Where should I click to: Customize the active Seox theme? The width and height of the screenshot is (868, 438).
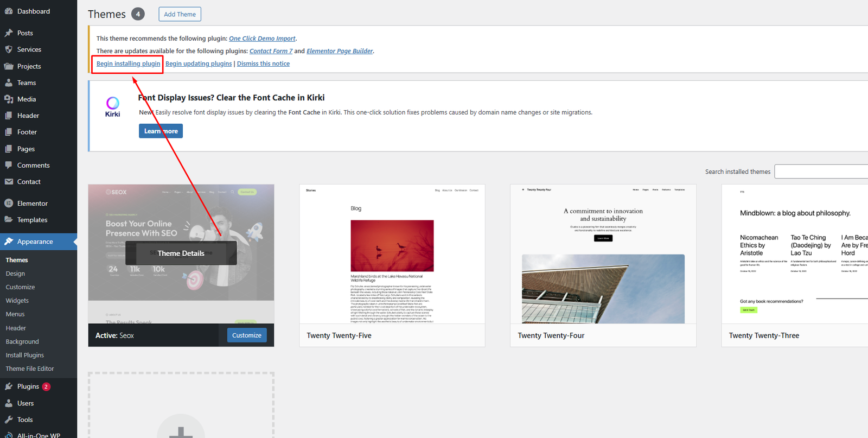[x=247, y=335]
